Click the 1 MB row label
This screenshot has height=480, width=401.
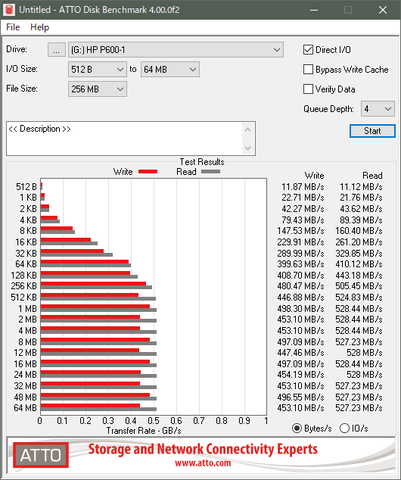pyautogui.click(x=28, y=309)
